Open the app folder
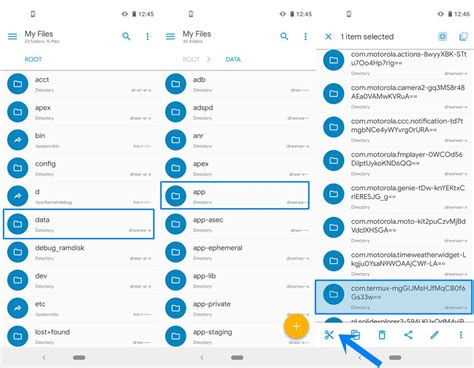 235,196
